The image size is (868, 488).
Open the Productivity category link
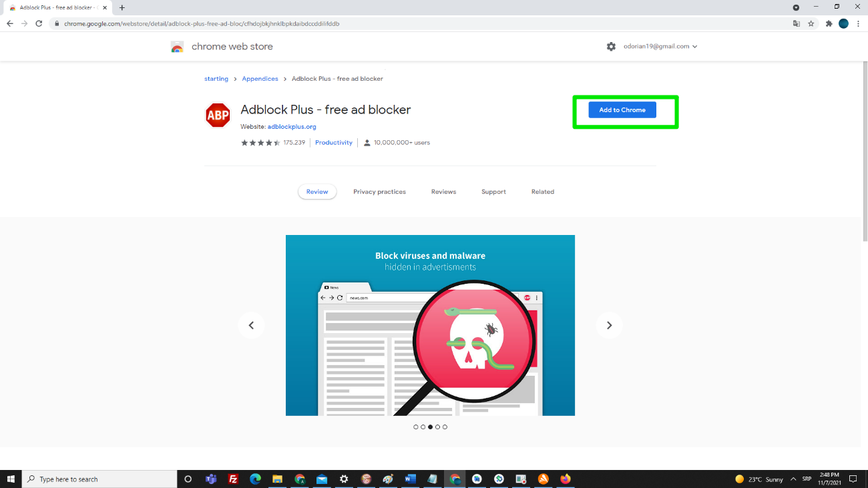(334, 143)
